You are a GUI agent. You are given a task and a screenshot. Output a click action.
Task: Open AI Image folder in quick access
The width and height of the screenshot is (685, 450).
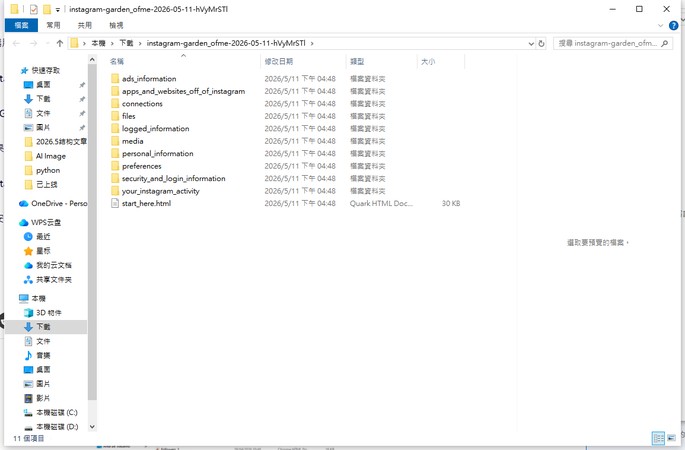click(x=45, y=156)
